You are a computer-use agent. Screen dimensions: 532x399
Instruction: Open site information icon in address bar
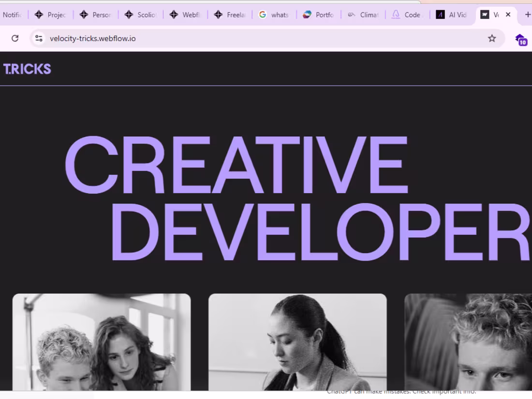click(39, 38)
